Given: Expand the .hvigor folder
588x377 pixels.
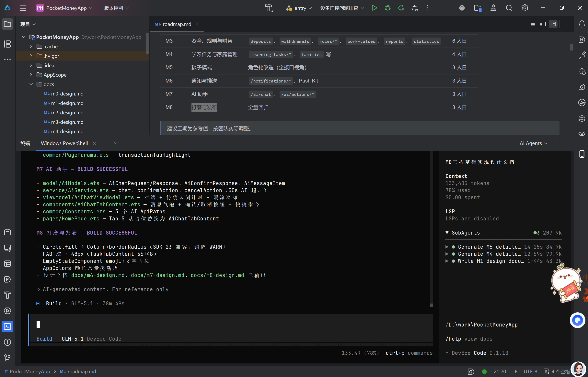Looking at the screenshot, I should click(31, 56).
